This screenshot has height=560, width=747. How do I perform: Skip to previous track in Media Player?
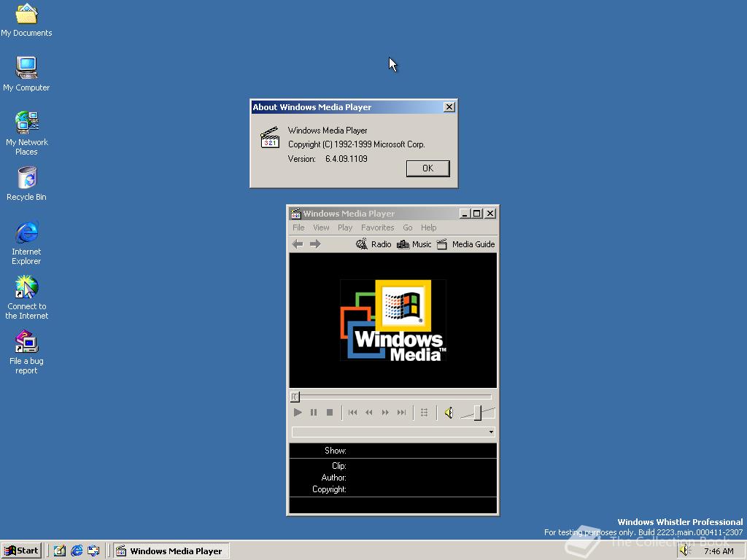coord(352,413)
